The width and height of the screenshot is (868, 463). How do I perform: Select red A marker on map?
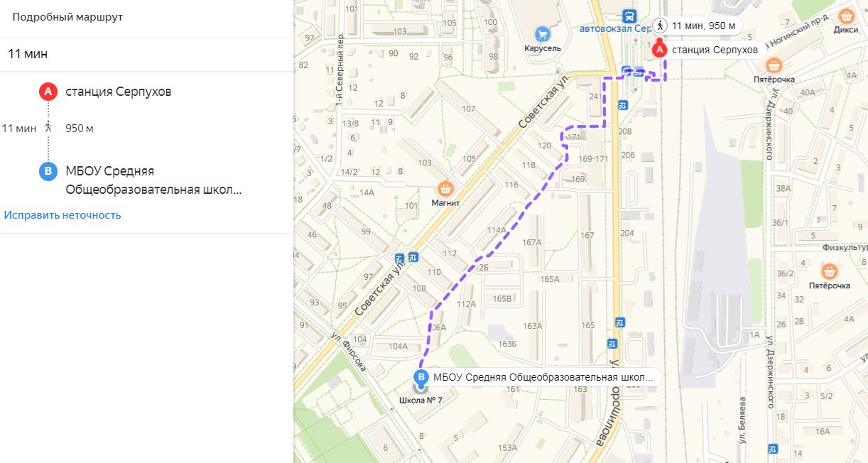(659, 49)
